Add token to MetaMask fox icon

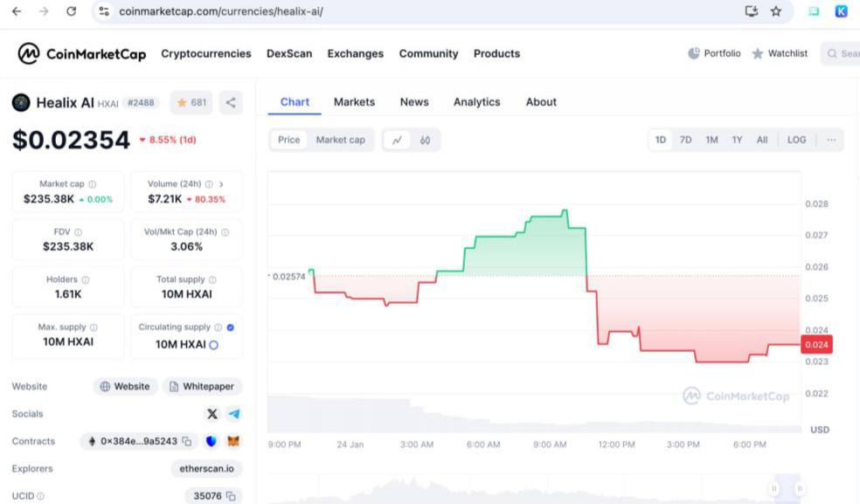233,441
